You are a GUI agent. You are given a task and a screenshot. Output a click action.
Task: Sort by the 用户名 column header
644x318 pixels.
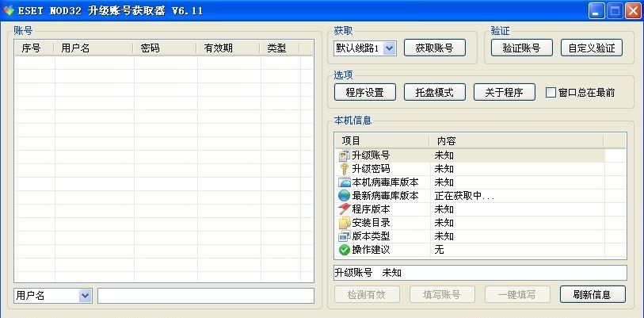(x=93, y=48)
